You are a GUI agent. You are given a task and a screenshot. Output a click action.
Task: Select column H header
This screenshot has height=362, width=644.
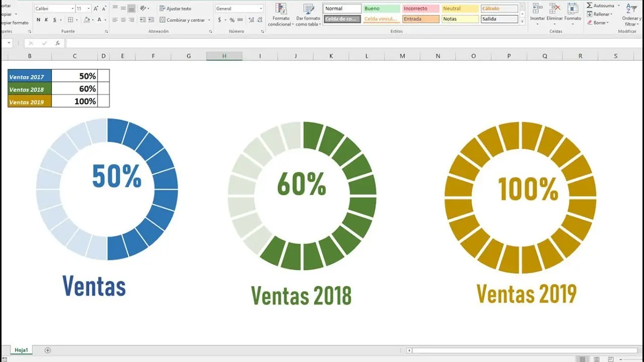click(224, 56)
